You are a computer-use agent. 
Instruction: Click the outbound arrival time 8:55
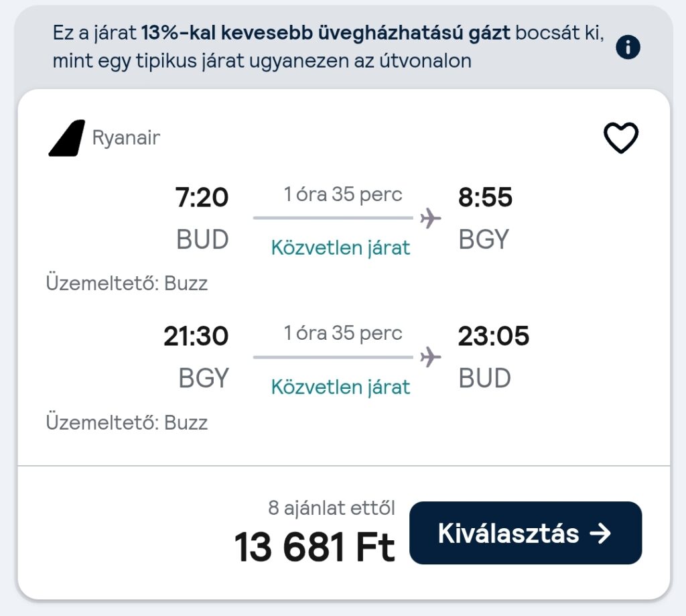click(x=485, y=198)
